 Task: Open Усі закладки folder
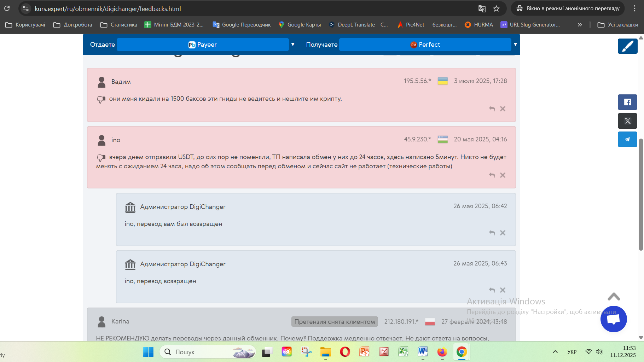pyautogui.click(x=617, y=25)
